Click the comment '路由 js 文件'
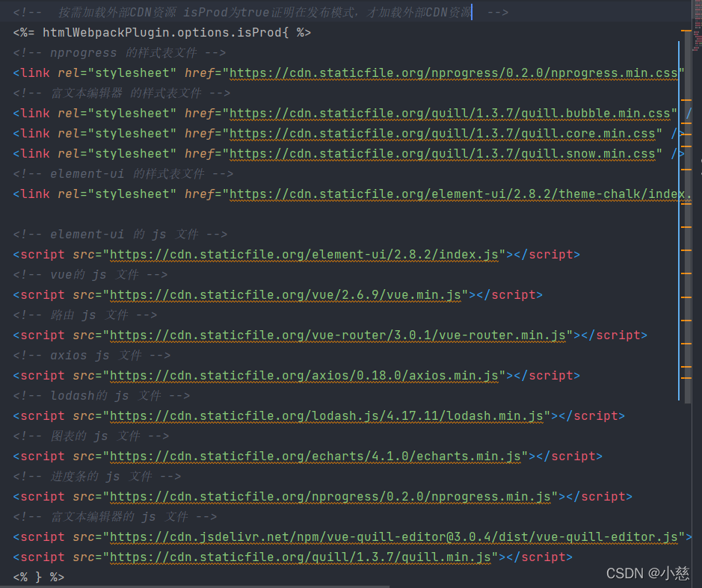The image size is (702, 588). pos(85,315)
